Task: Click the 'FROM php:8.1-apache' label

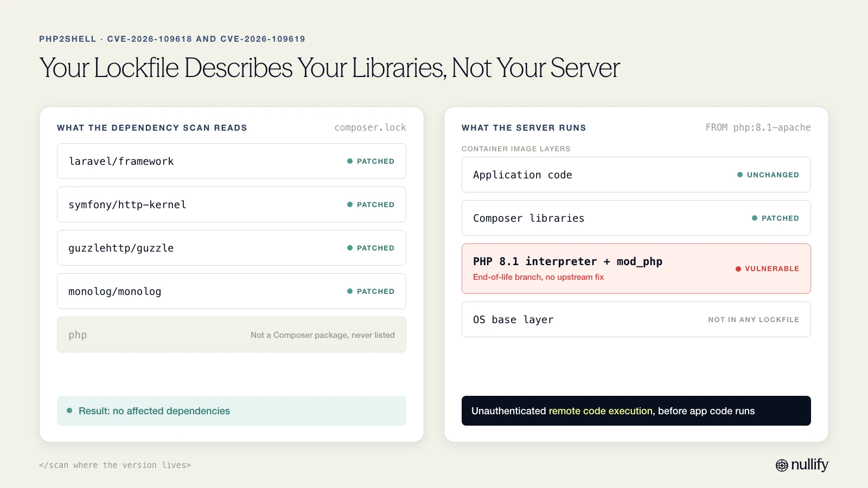Action: [758, 127]
